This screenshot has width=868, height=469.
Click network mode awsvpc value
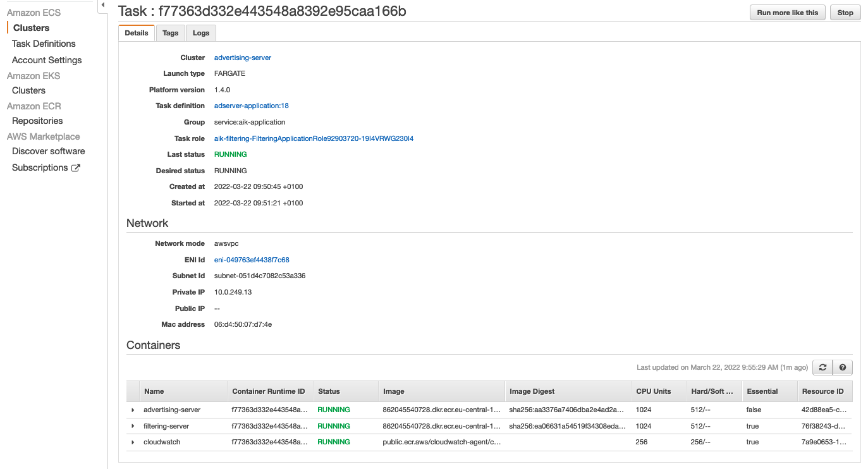coord(226,243)
